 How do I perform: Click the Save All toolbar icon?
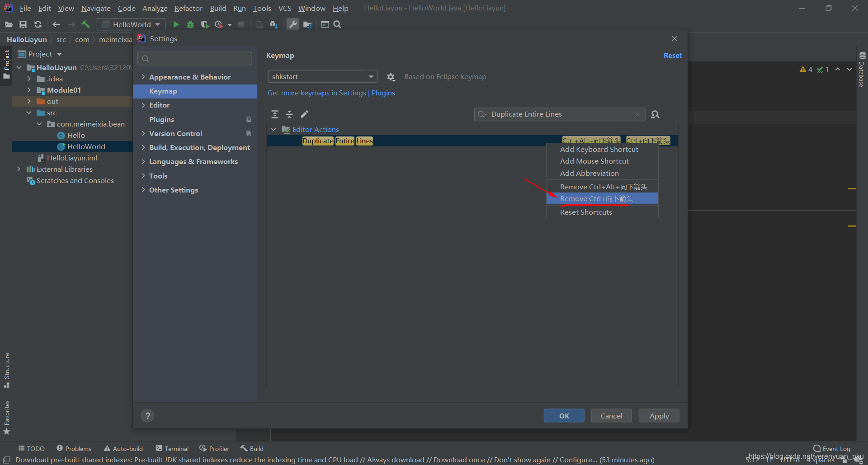[x=23, y=24]
